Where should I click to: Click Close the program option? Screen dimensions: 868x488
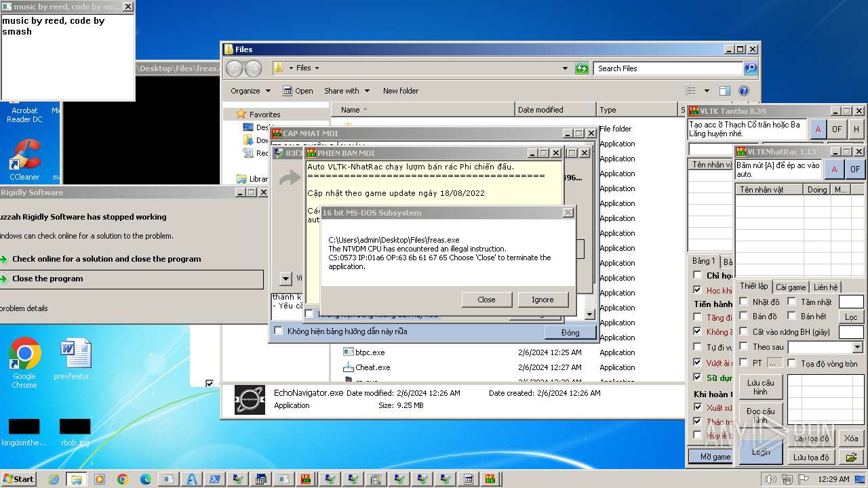[132, 279]
